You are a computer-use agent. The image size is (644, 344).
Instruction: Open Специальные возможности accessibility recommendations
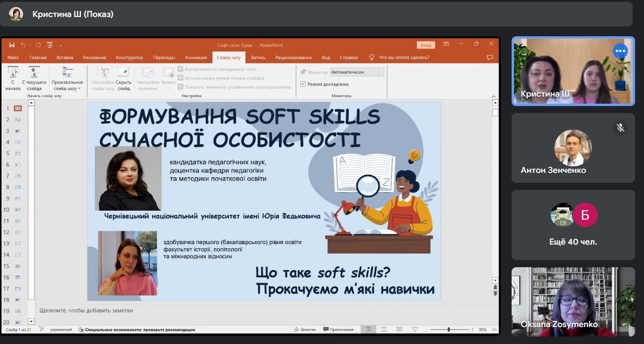tap(137, 330)
